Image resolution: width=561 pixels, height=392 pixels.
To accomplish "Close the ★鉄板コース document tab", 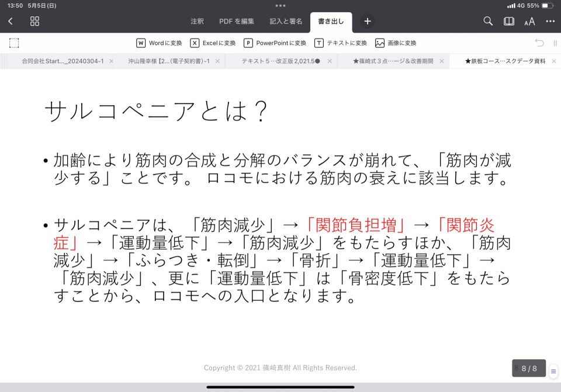I will click(x=554, y=61).
